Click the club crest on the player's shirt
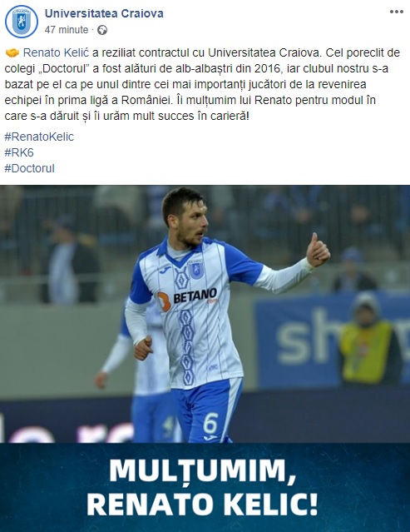 tap(195, 270)
